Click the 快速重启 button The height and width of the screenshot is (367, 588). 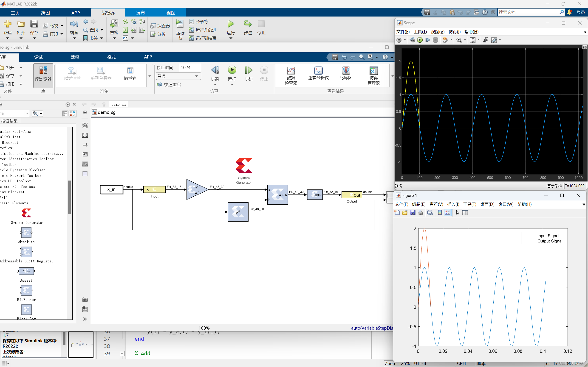[169, 84]
